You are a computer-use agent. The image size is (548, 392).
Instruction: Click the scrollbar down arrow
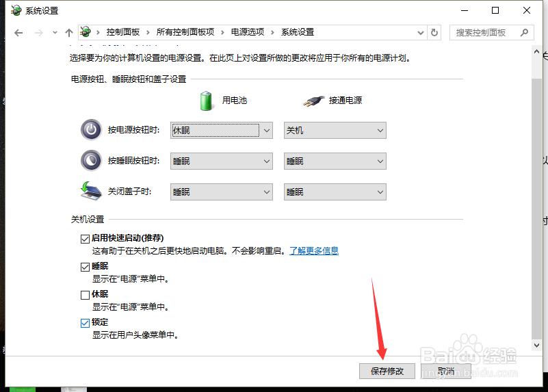tap(536, 345)
